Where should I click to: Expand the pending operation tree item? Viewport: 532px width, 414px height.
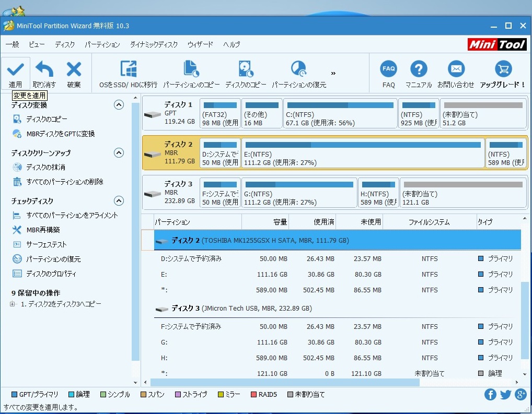[x=13, y=304]
